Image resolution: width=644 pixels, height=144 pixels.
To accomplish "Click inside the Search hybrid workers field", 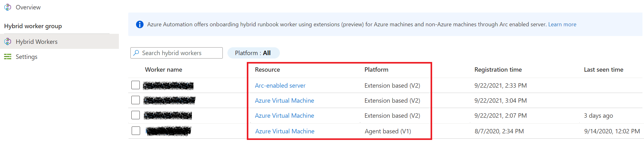I will (181, 53).
